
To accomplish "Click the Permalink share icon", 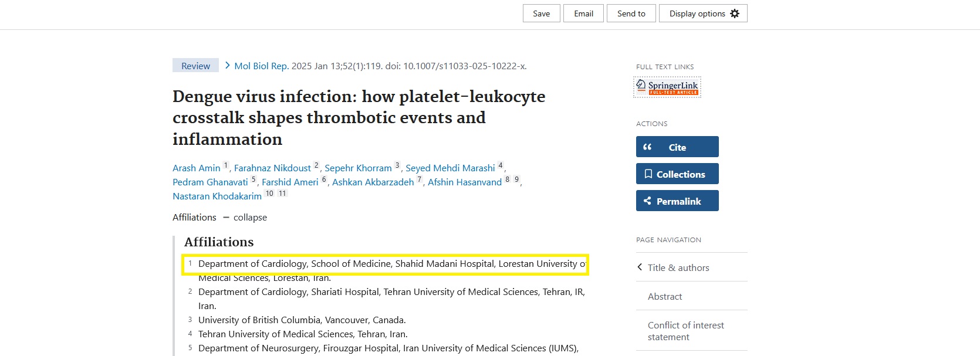I will [647, 201].
